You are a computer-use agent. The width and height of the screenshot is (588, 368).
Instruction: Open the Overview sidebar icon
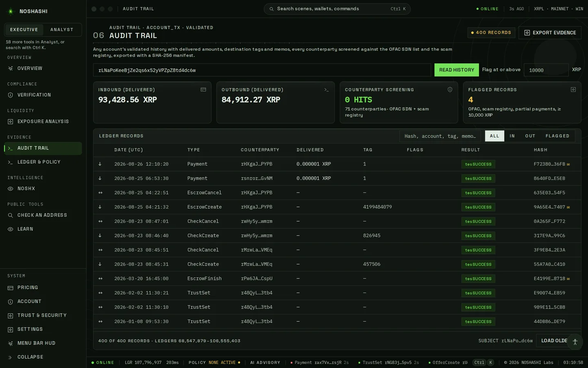(x=11, y=69)
